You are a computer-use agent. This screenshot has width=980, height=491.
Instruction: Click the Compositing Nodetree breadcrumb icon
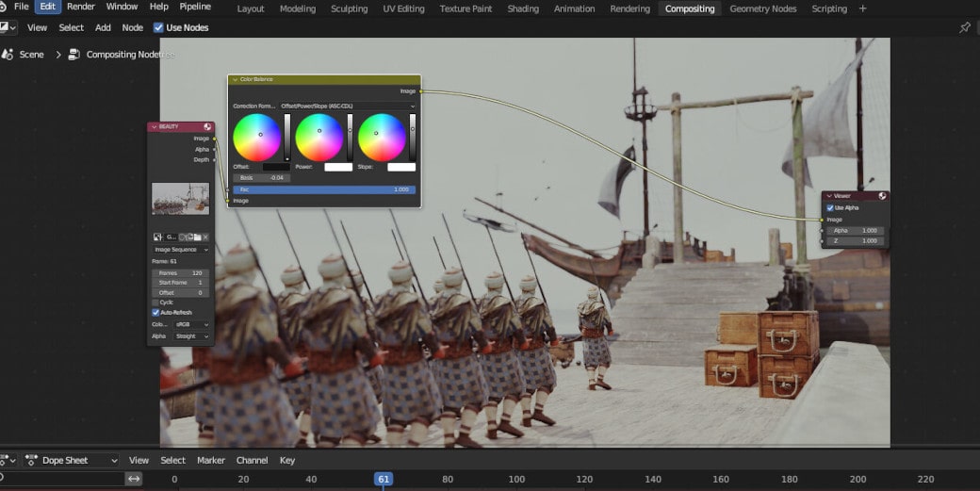(x=73, y=55)
